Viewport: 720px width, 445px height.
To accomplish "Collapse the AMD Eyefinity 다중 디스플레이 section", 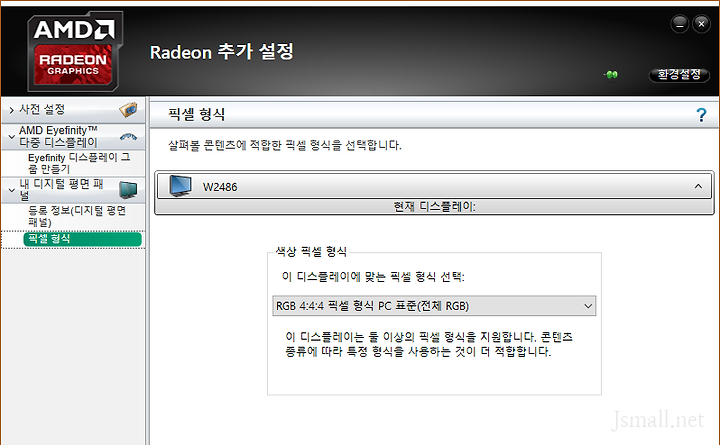I will (x=11, y=137).
